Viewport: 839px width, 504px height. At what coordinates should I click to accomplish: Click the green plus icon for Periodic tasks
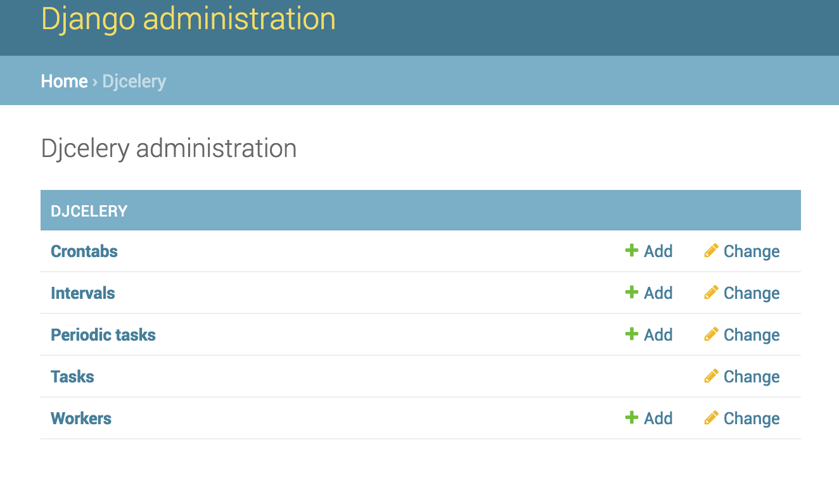tap(631, 334)
